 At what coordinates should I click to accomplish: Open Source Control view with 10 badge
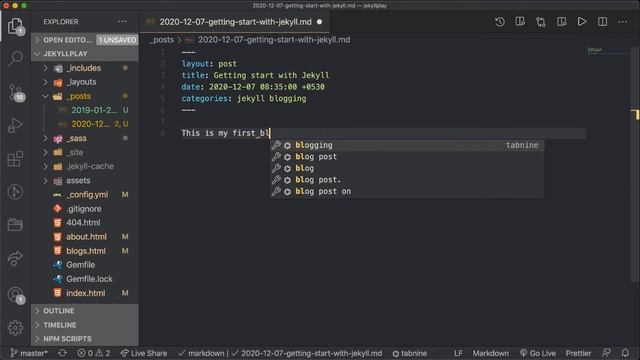pyautogui.click(x=16, y=93)
